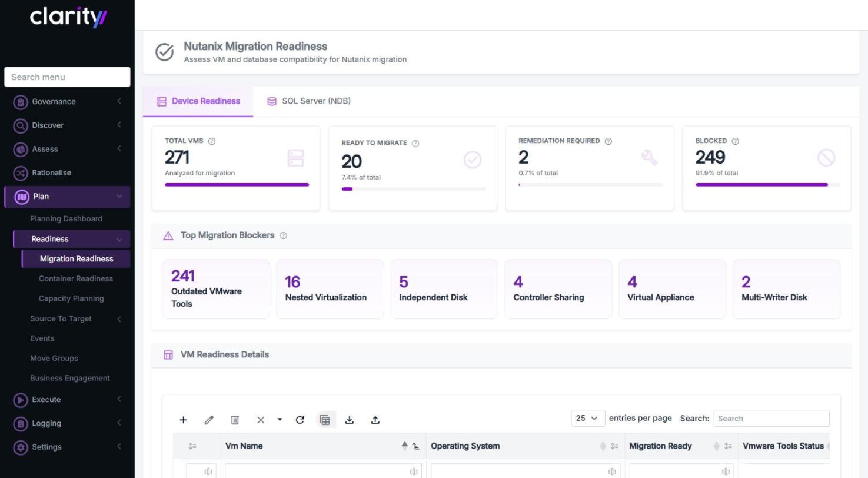This screenshot has height=478, width=868.
Task: Click the table Search input field
Action: pos(771,419)
